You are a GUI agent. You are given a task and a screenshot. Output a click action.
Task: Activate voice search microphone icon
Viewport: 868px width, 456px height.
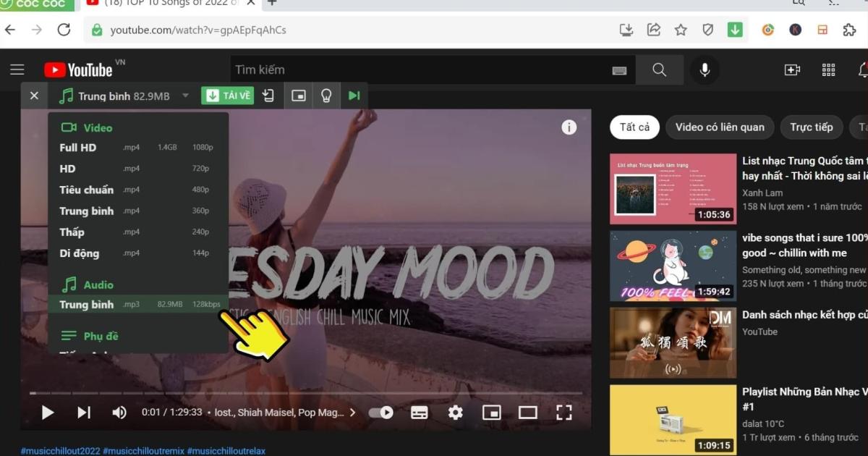point(705,69)
